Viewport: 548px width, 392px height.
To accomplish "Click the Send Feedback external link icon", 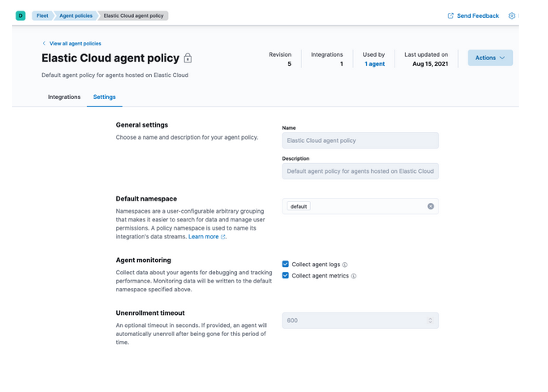I will 451,15.
